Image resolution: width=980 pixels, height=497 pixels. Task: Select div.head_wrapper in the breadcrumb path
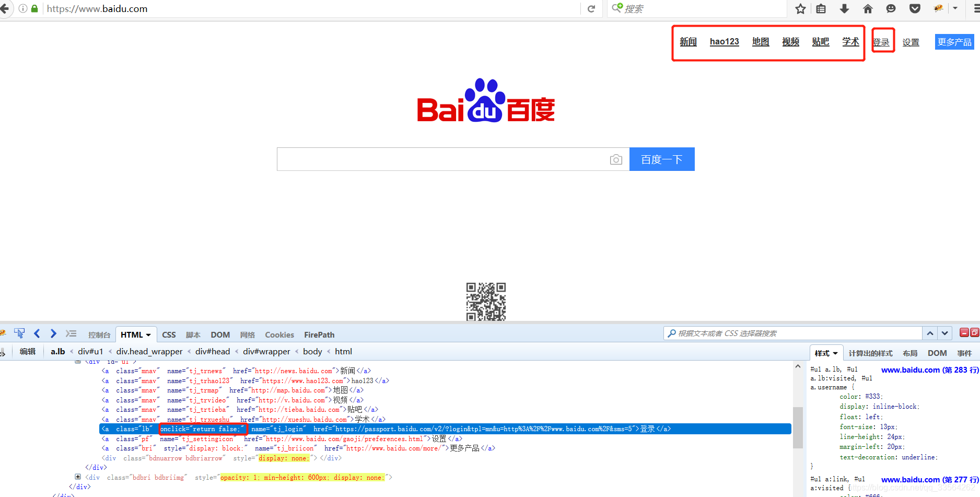click(x=149, y=351)
